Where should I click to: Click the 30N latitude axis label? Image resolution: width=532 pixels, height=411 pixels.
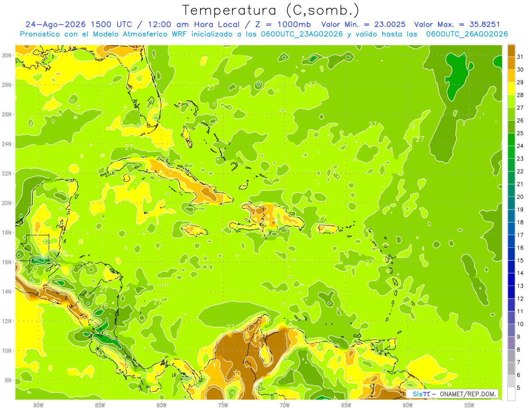(x=6, y=55)
